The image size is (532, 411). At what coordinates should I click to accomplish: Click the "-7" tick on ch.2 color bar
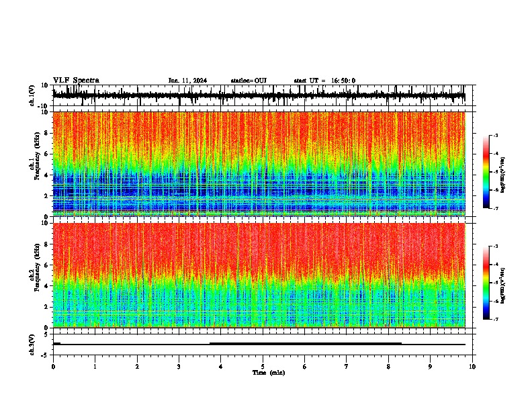[496, 319]
